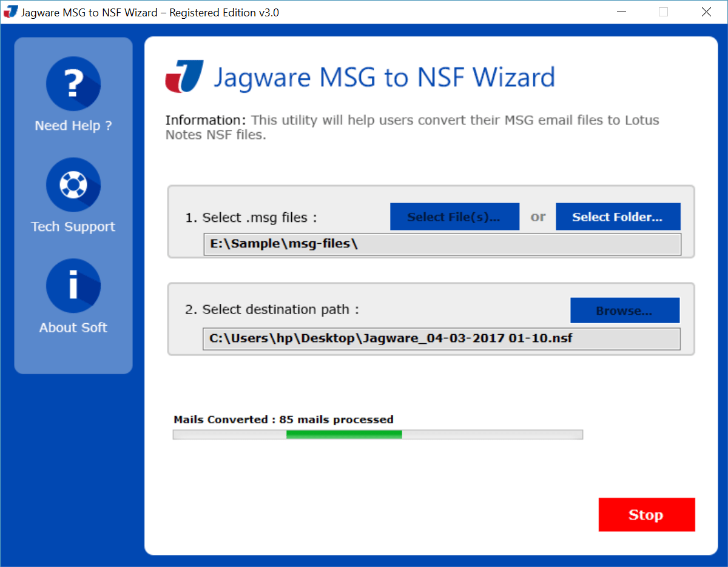The image size is (728, 567).
Task: Select the Need Help label in sidebar
Action: [73, 126]
